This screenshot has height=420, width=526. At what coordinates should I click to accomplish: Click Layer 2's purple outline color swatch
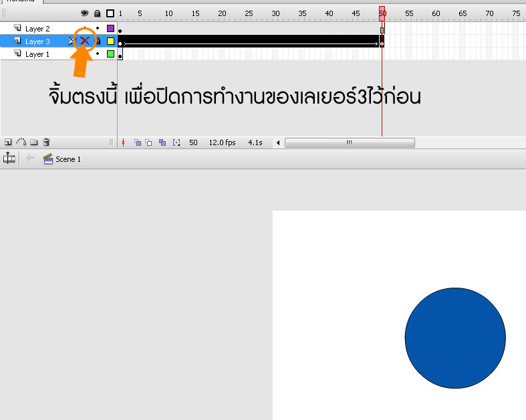pos(110,28)
